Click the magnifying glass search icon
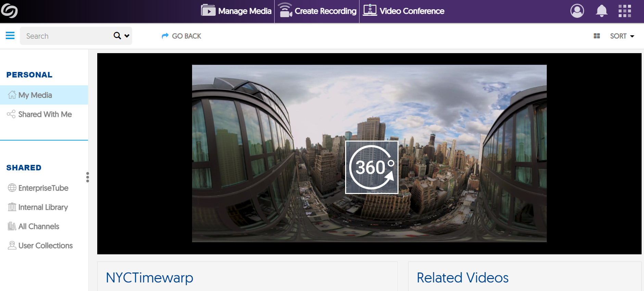644x291 pixels. pos(117,36)
